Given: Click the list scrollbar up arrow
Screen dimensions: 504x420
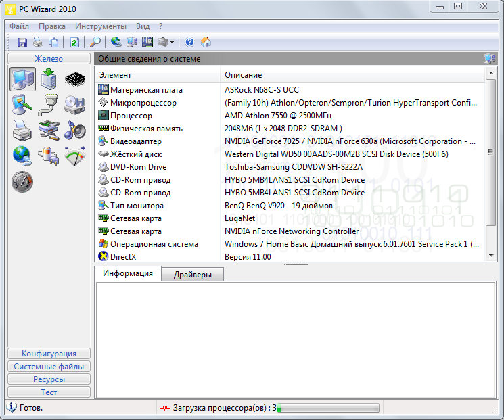Looking at the screenshot, I should tap(491, 73).
